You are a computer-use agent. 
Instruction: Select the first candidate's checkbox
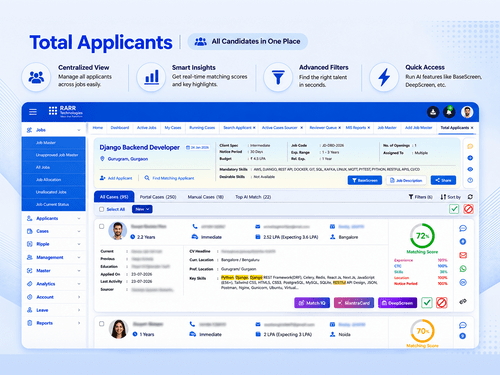click(x=102, y=226)
